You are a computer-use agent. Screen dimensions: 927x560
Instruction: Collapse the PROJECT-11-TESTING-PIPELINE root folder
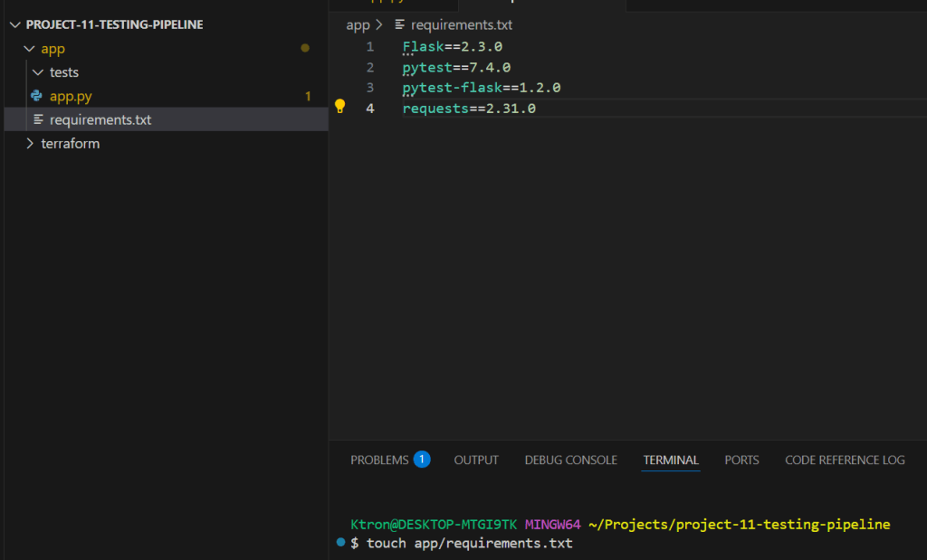tap(16, 24)
